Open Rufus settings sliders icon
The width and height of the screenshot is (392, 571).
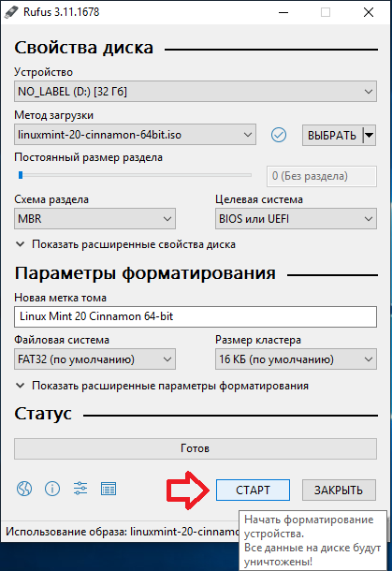(x=80, y=489)
